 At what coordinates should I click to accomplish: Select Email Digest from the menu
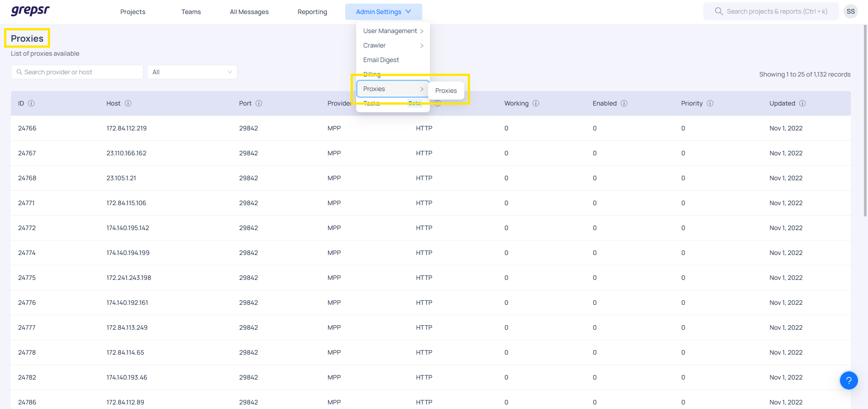[381, 60]
